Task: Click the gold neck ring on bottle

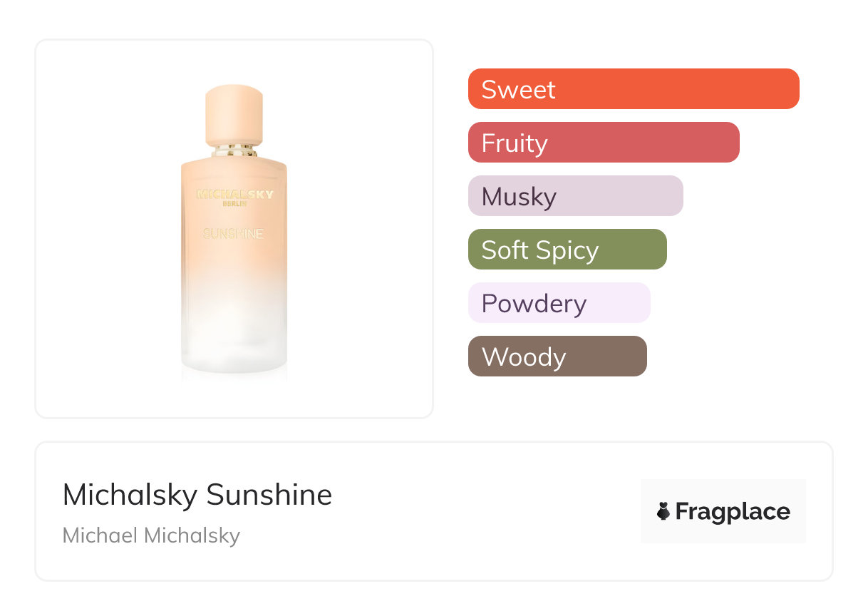Action: (x=234, y=150)
